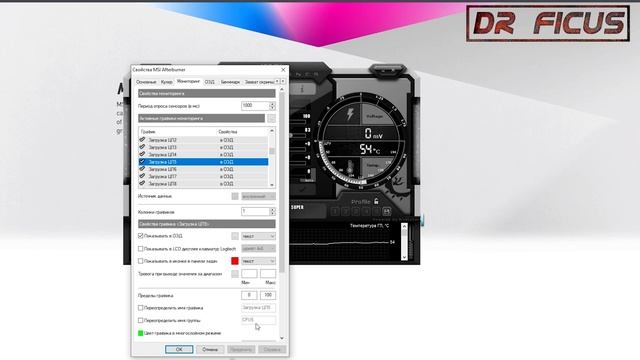Click the tab strip right scroll arrow

283,82
